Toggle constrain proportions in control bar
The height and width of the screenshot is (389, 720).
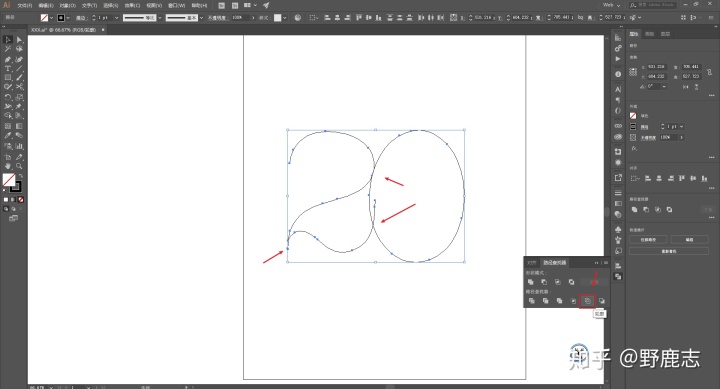(580, 17)
